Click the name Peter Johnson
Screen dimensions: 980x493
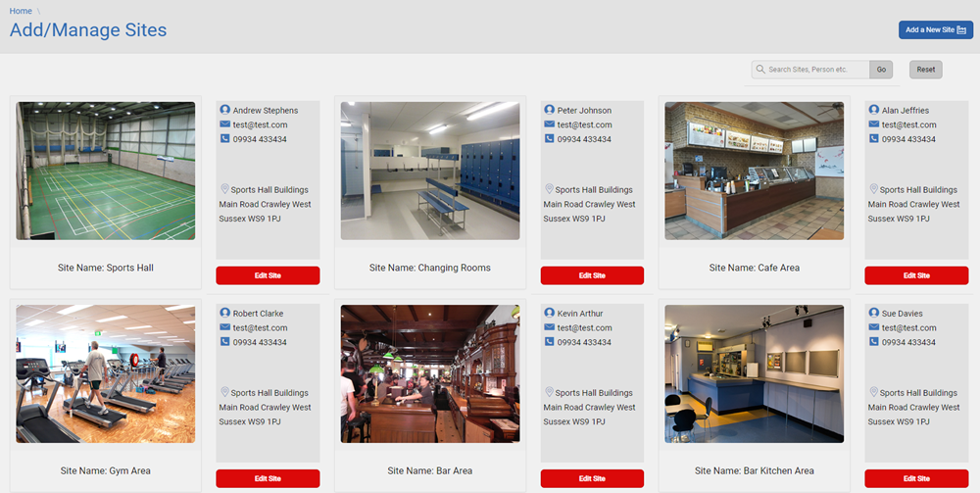click(x=584, y=111)
